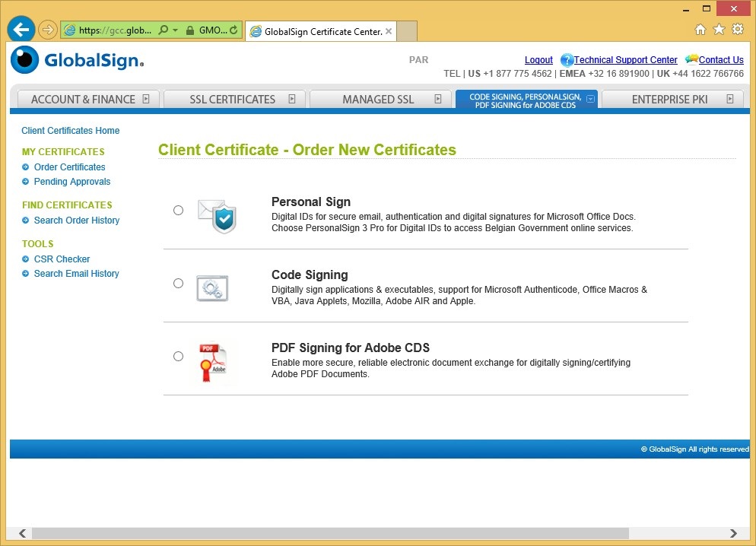Expand the SSL Certificates menu arrow
The height and width of the screenshot is (546, 756).
pos(292,99)
